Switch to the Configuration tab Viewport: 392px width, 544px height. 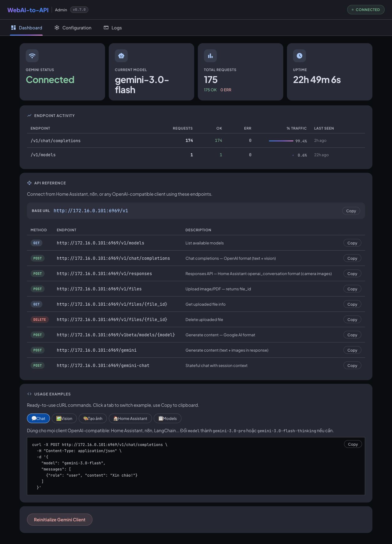pyautogui.click(x=73, y=28)
